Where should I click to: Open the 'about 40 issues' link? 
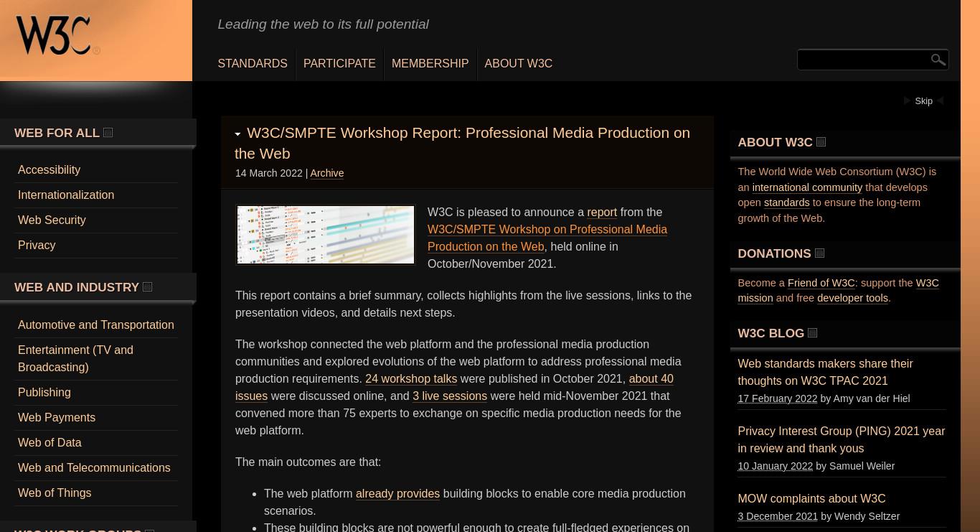454,387
